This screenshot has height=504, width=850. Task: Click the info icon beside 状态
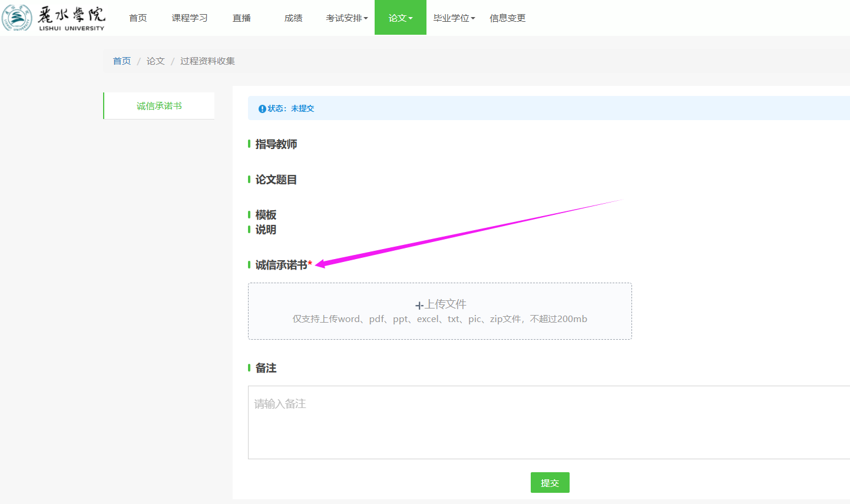262,109
